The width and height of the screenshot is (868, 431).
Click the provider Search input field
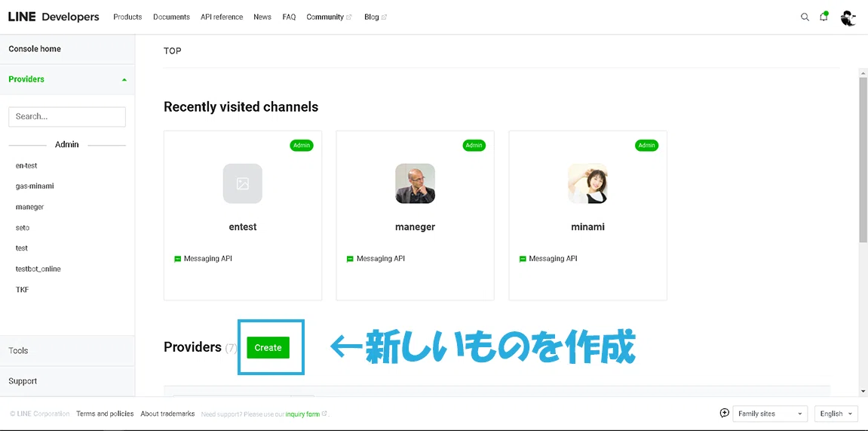coord(67,117)
